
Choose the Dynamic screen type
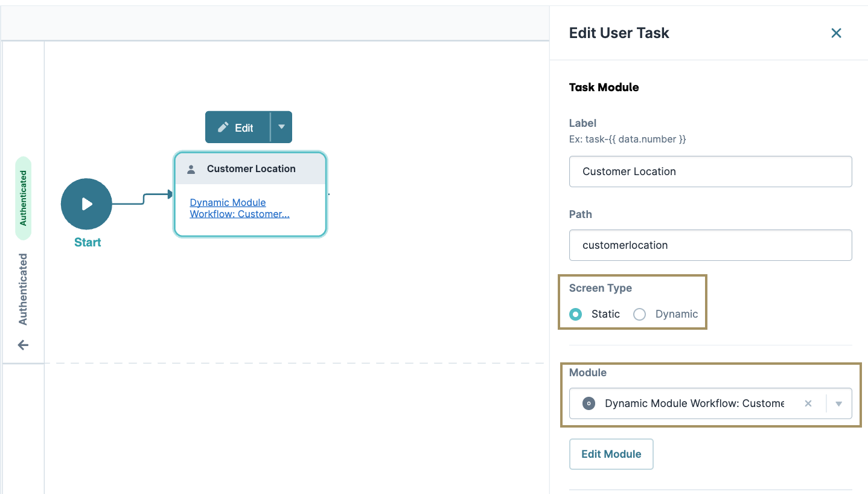pos(640,314)
